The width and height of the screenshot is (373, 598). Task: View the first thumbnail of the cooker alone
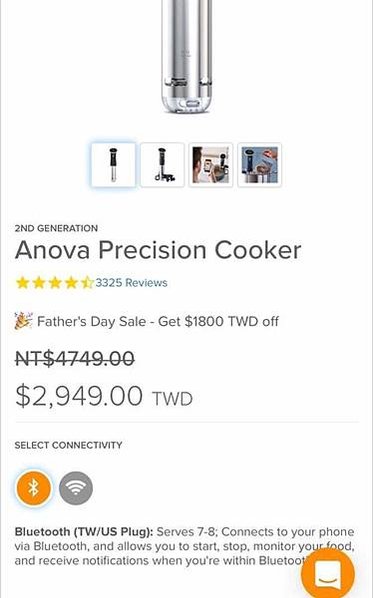pos(113,165)
